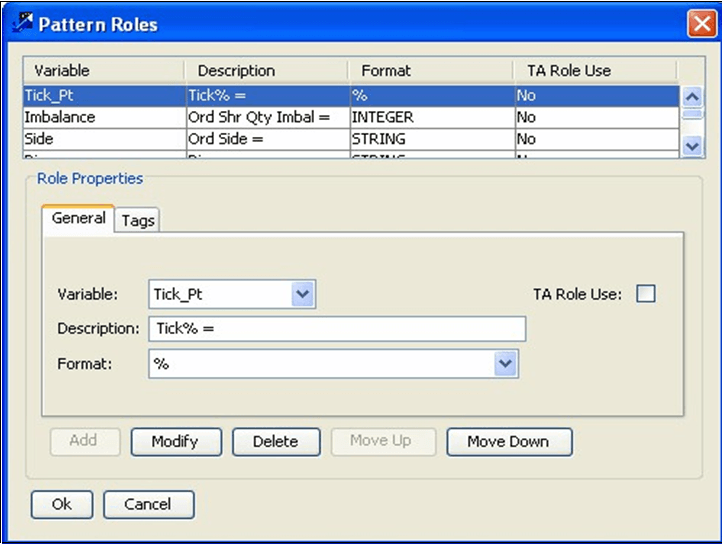
Task: Click into the Description input field
Action: [337, 329]
